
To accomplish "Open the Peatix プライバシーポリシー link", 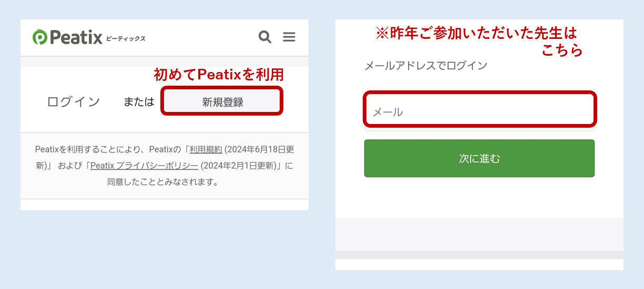I will [144, 166].
